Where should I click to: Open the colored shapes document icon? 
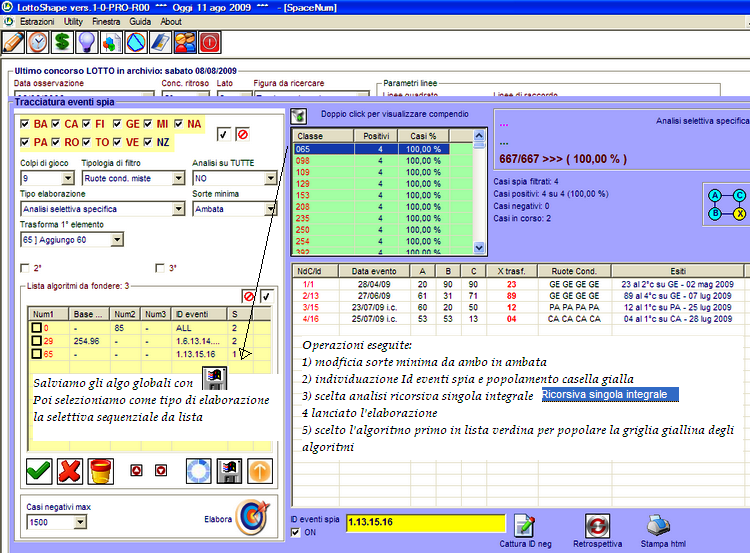[111, 43]
